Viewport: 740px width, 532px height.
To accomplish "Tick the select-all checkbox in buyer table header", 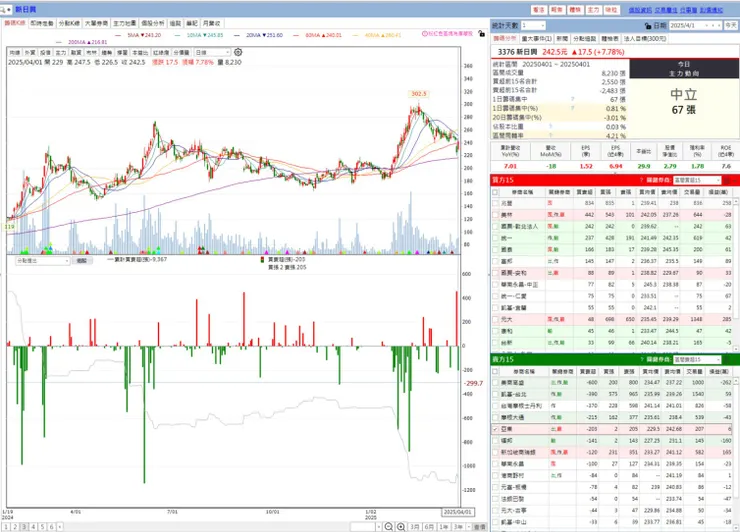I will [495, 192].
